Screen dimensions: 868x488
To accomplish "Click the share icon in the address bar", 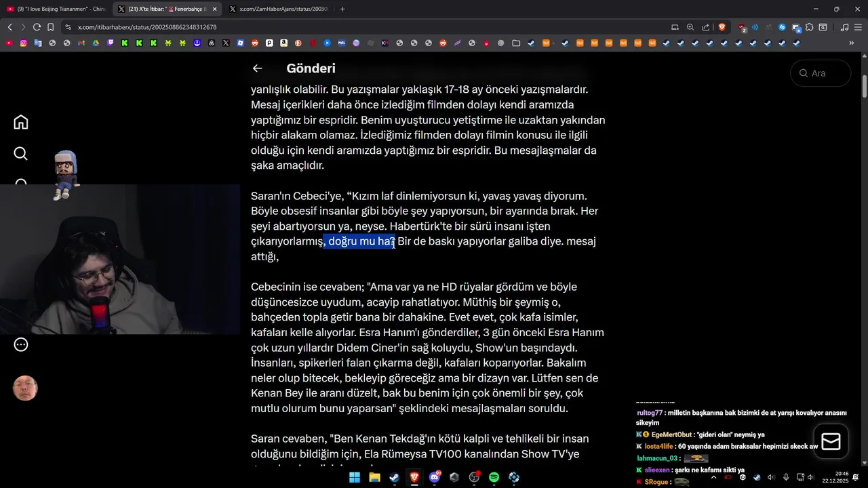I will pos(705,27).
